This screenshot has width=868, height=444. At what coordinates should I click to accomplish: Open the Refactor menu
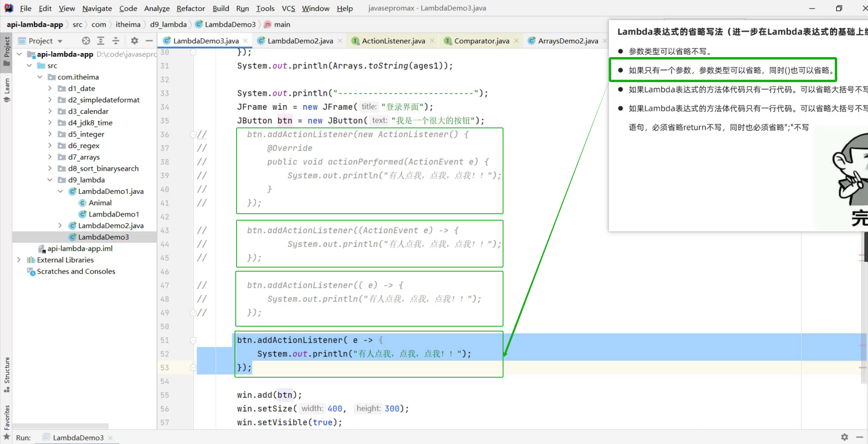pyautogui.click(x=190, y=8)
